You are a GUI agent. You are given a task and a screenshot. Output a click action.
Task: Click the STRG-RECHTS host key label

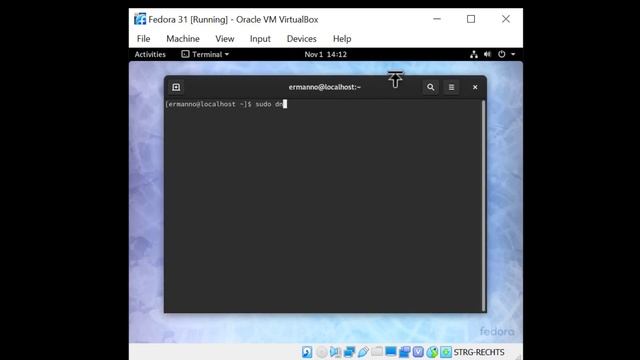pos(479,352)
